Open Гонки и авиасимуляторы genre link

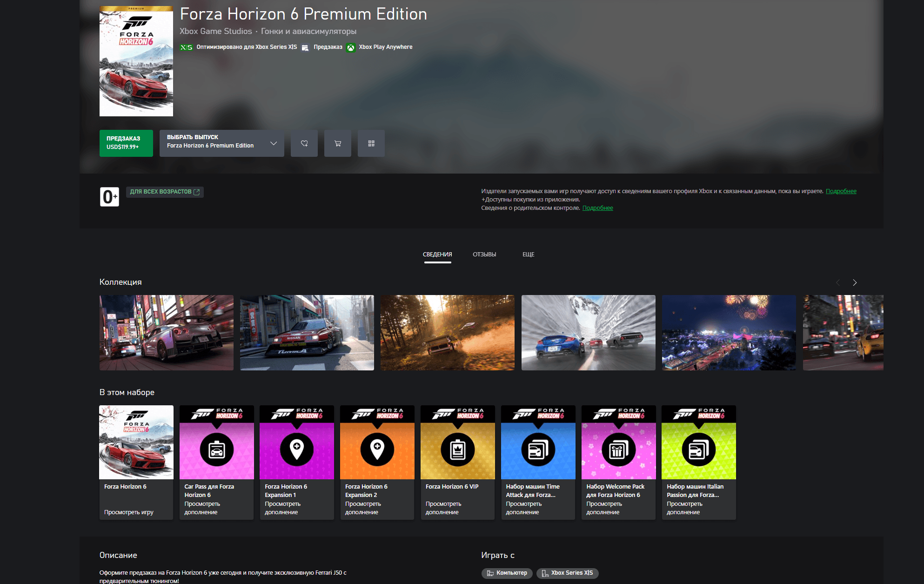pyautogui.click(x=309, y=31)
